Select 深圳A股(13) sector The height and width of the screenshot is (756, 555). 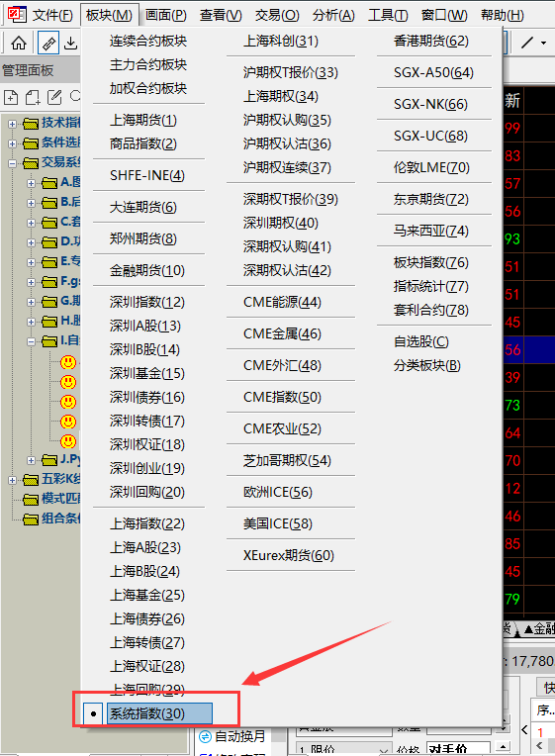tap(145, 326)
